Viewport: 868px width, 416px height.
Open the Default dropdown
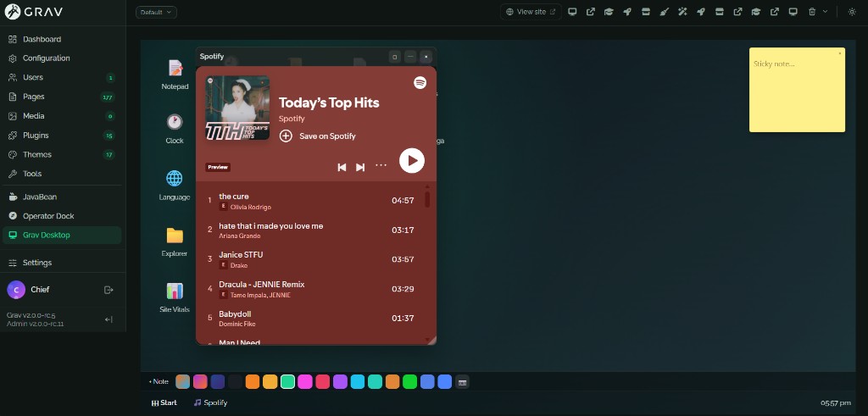pos(156,12)
